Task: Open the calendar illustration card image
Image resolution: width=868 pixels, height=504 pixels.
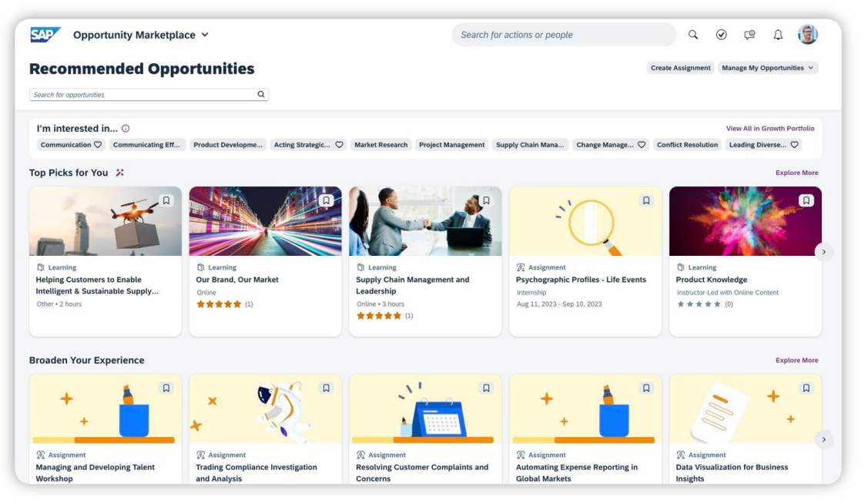Action: pos(425,408)
